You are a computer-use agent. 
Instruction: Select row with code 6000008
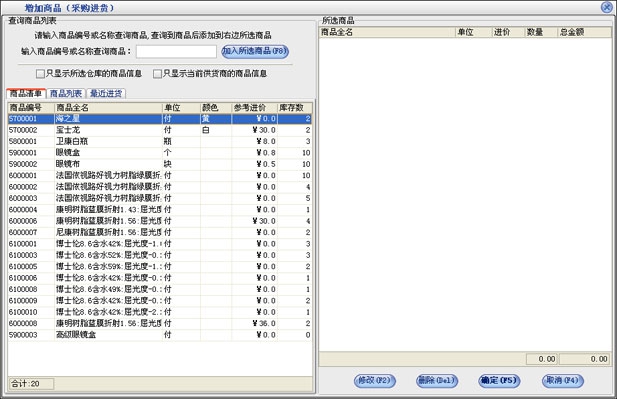pos(160,323)
